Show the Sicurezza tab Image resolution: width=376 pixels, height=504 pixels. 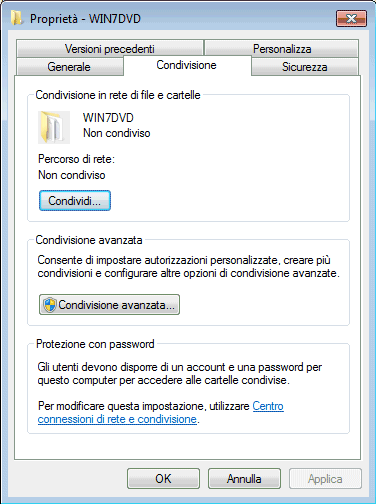[x=305, y=67]
